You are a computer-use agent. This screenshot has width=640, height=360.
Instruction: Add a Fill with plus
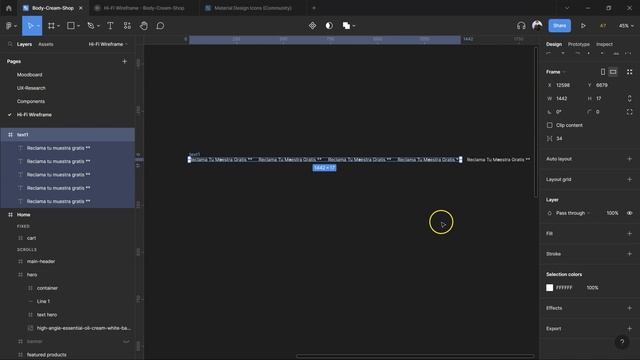629,233
